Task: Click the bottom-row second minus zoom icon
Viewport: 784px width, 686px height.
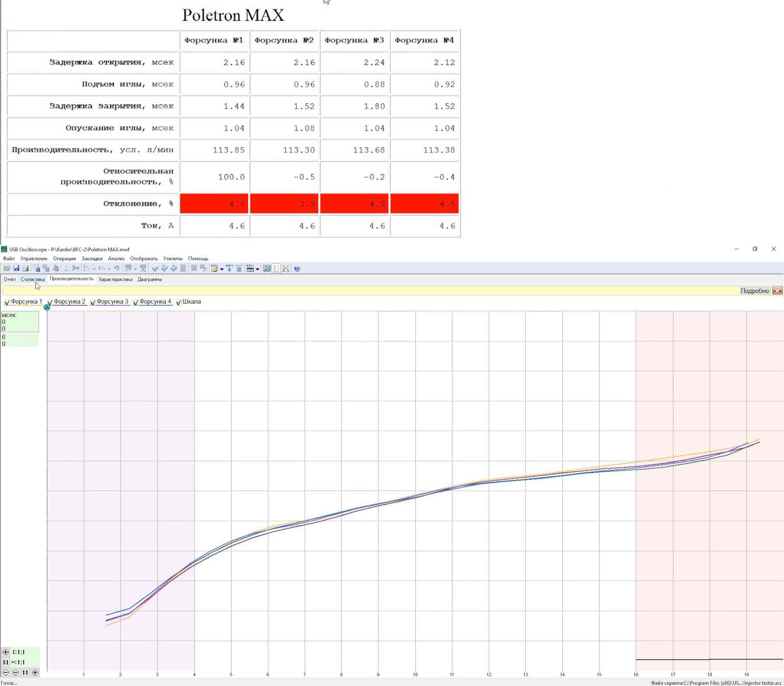Action: [16, 673]
